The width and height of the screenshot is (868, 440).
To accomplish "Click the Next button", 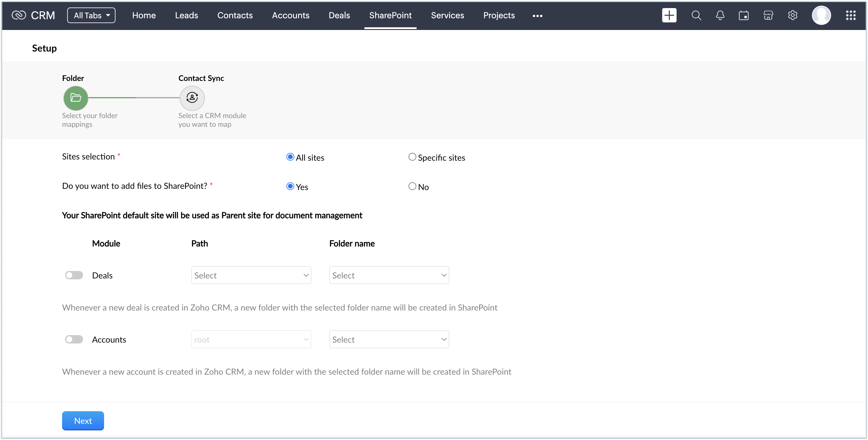I will (83, 421).
